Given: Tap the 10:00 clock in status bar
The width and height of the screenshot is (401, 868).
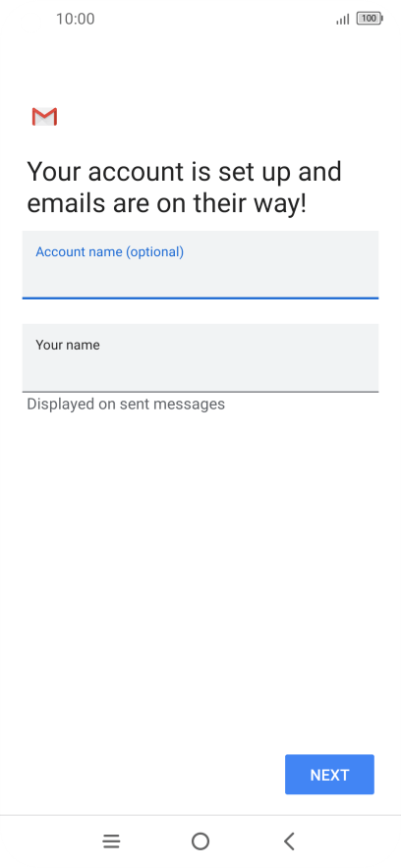Looking at the screenshot, I should pos(76,19).
